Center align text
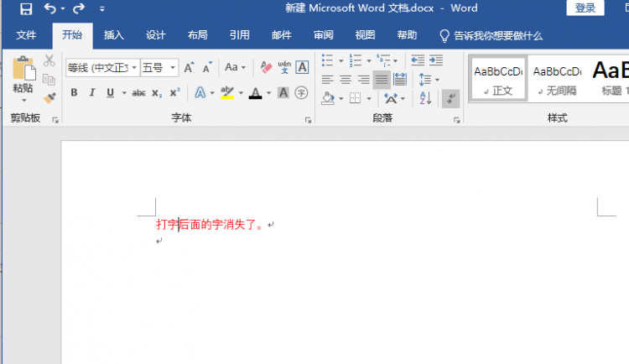 pos(346,80)
